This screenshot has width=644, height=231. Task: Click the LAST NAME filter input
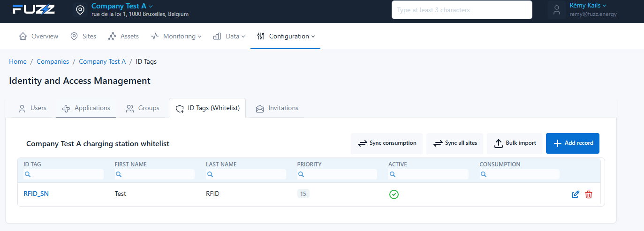click(246, 174)
